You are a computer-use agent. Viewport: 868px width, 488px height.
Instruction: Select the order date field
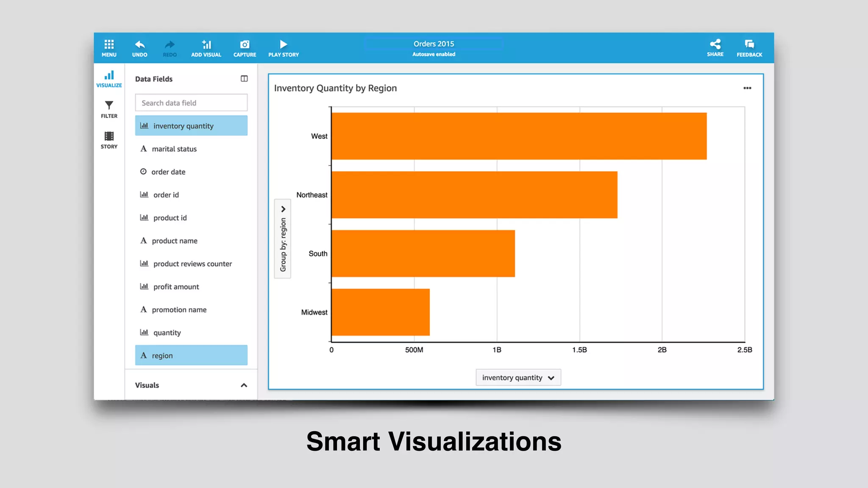(x=191, y=172)
